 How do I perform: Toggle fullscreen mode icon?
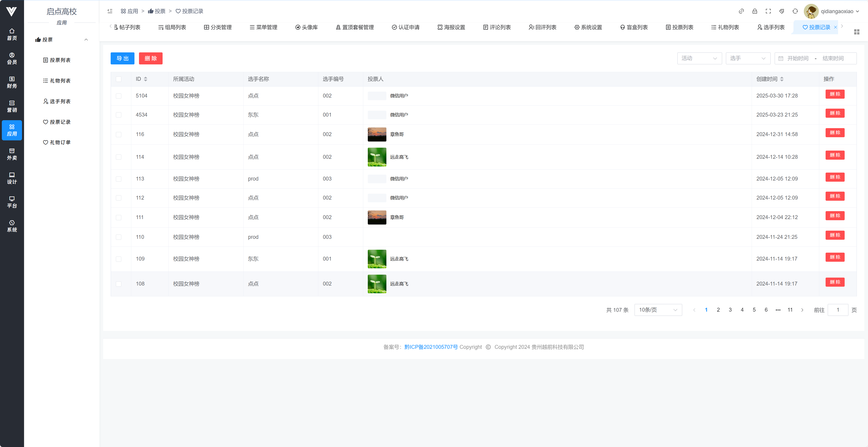[x=768, y=11]
